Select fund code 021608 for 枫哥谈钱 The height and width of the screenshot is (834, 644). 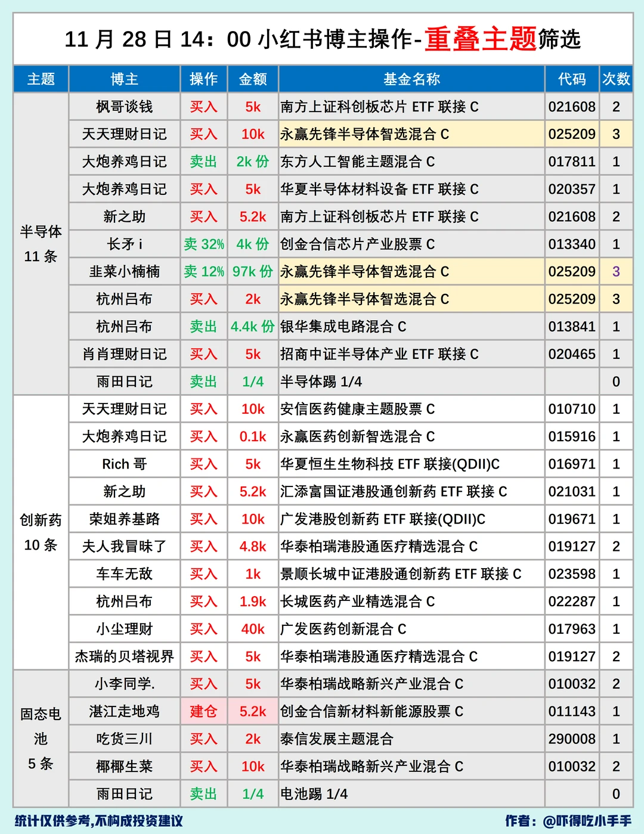[571, 107]
